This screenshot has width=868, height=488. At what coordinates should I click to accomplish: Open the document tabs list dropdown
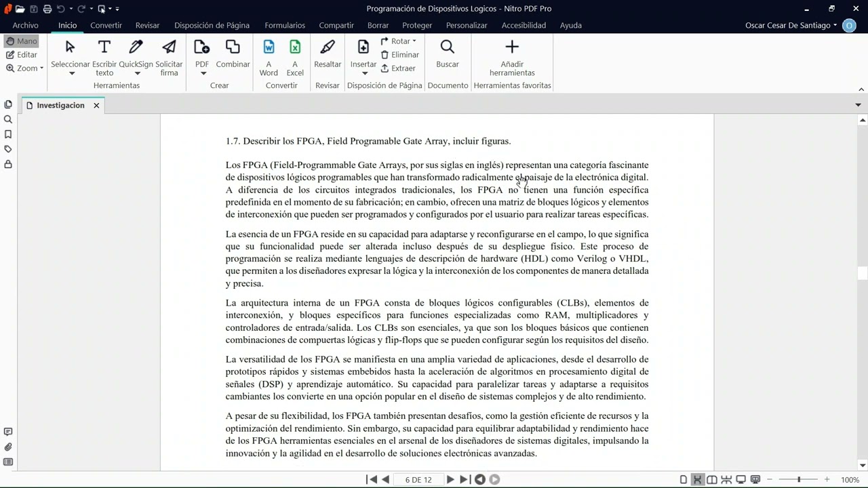click(858, 105)
